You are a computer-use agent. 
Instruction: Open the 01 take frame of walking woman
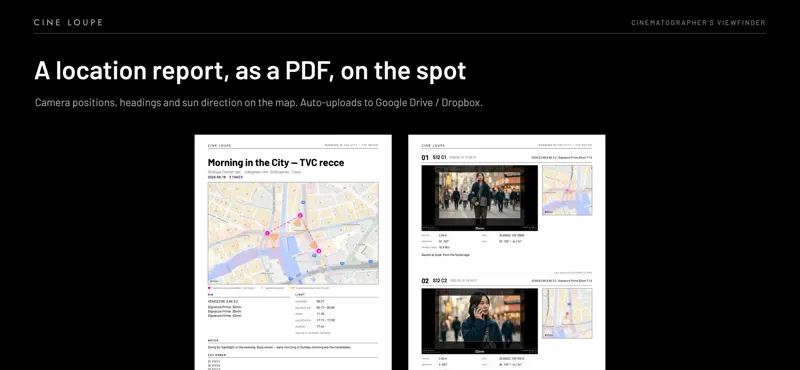(x=480, y=198)
